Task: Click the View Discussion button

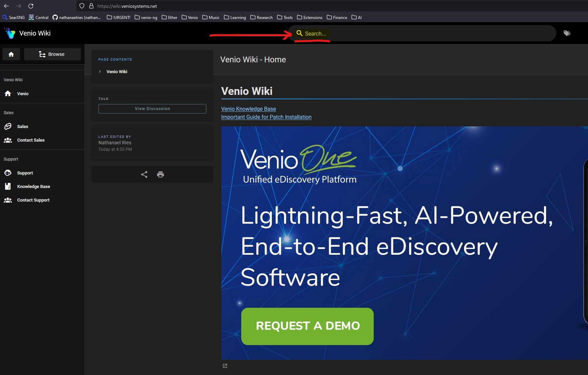Action: coord(152,109)
